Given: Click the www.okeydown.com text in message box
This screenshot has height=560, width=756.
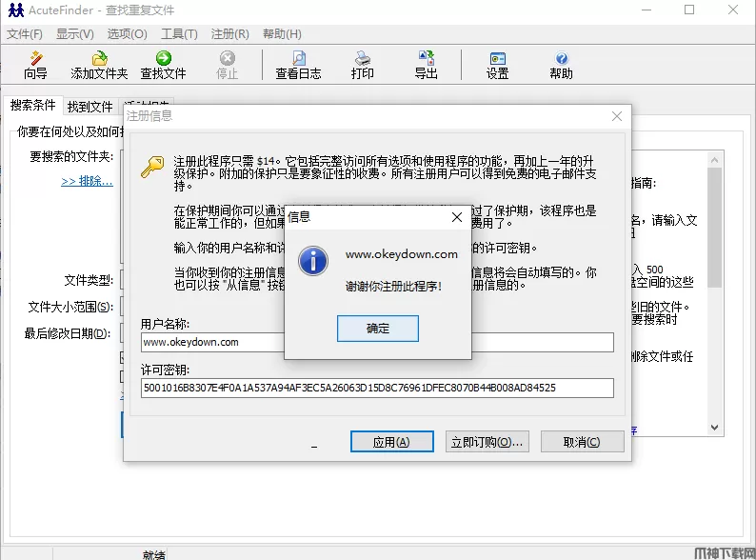Looking at the screenshot, I should pyautogui.click(x=402, y=254).
